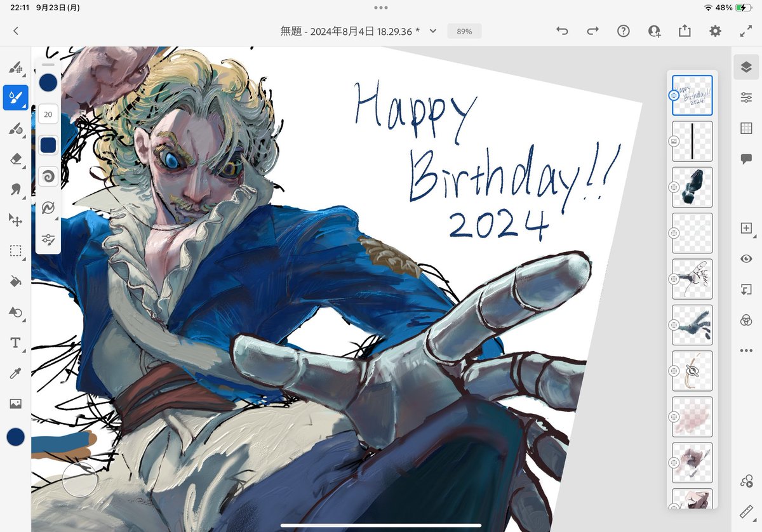
Task: Select the empty transparent layer thumbnail
Action: 692,234
